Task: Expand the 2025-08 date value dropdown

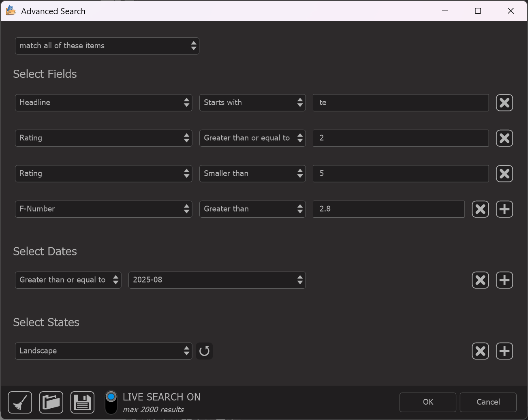Action: 217,280
